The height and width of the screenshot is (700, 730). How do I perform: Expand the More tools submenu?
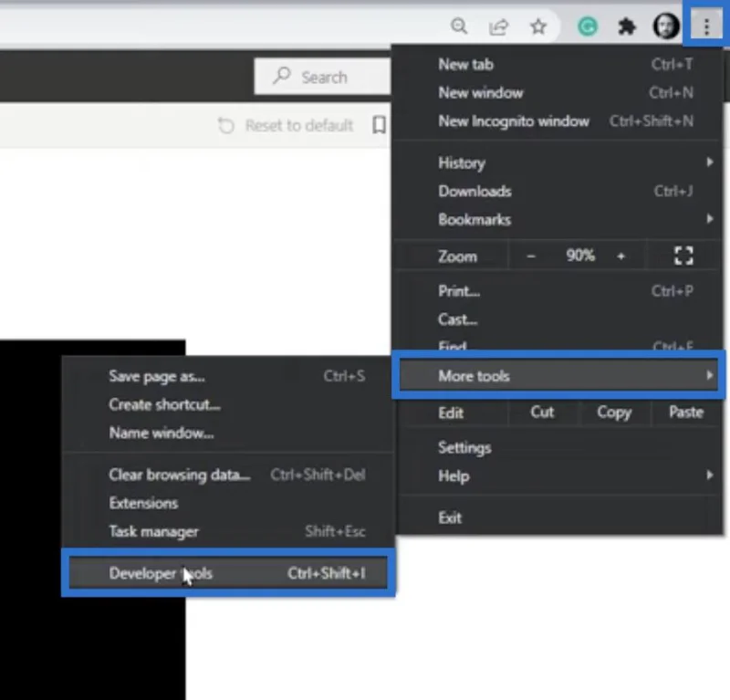point(558,375)
